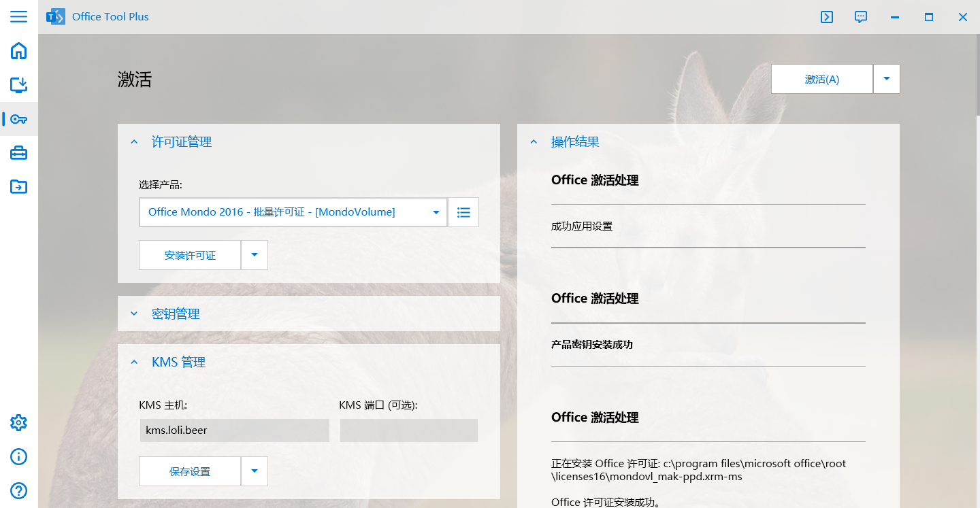
Task: View the About information icon
Action: [x=18, y=456]
